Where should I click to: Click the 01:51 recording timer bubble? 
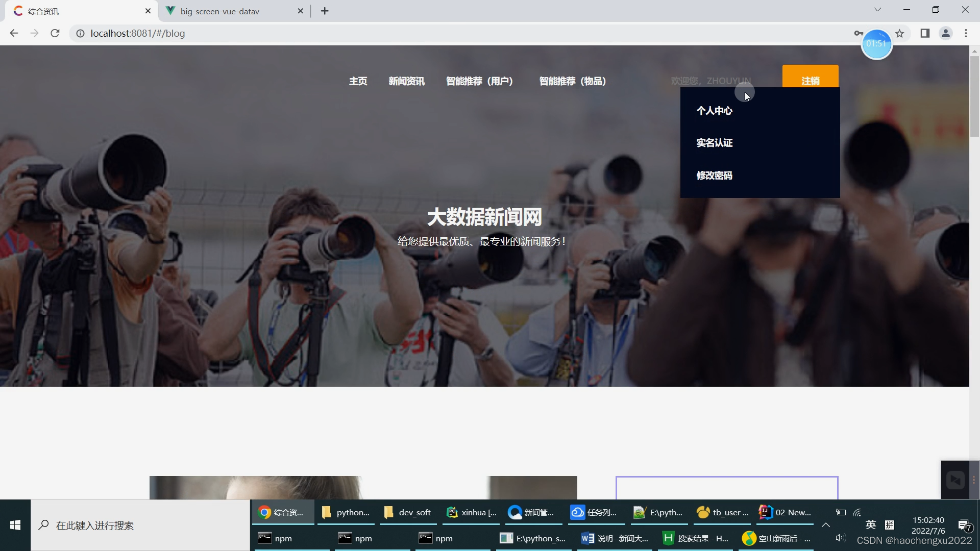[x=876, y=44]
